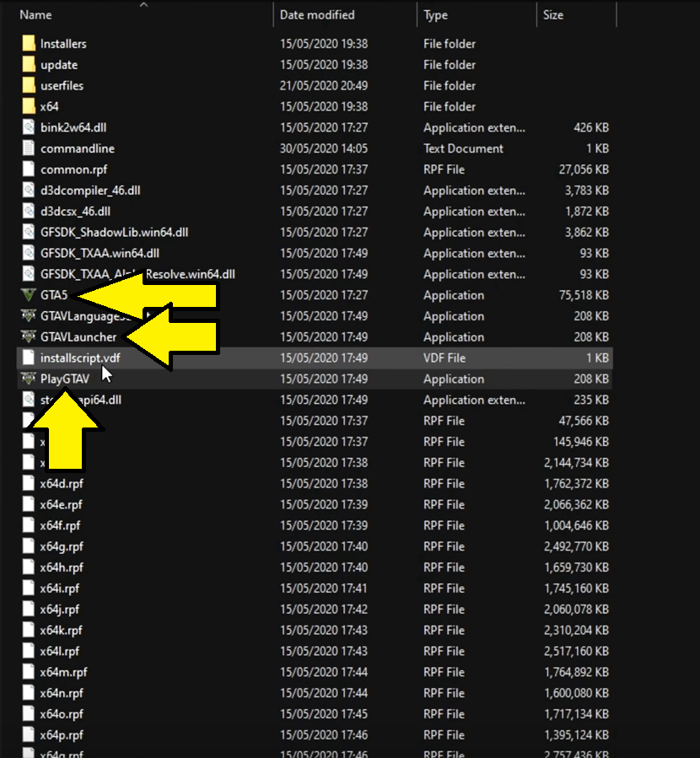Screen dimensions: 700x758
Task: Select the d3dcompiler_46.dll file name
Action: tap(90, 191)
